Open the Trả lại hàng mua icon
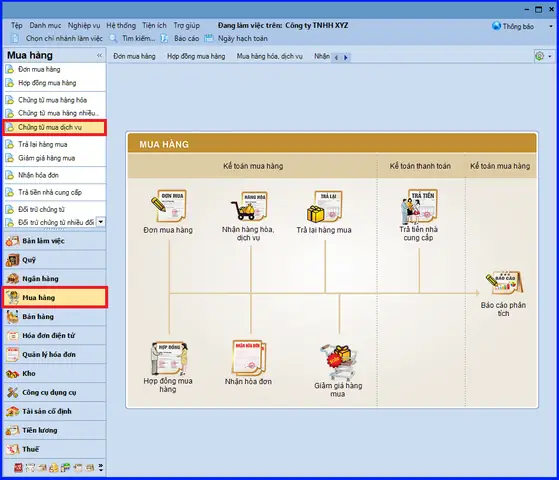The image size is (559, 480). pyautogui.click(x=325, y=205)
